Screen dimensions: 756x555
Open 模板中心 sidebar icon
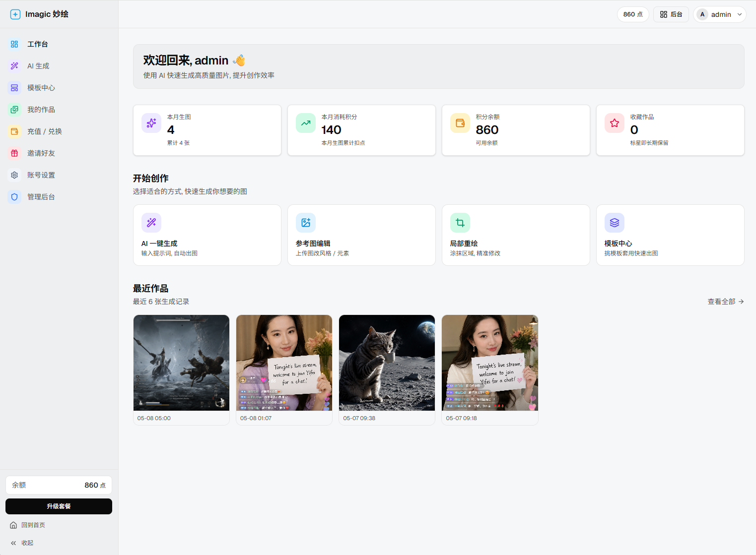click(14, 88)
